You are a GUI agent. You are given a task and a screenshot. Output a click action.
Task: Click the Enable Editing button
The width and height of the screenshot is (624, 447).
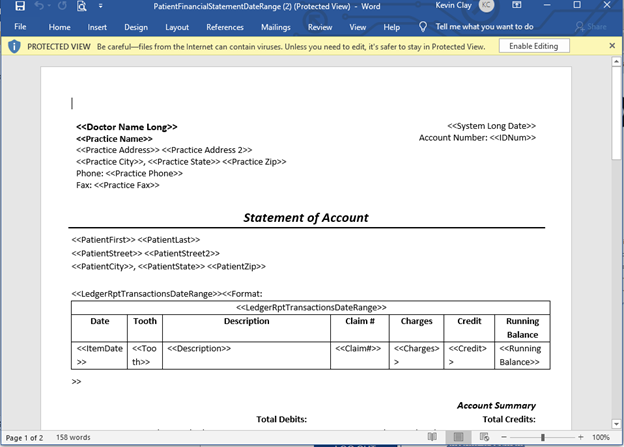pyautogui.click(x=535, y=46)
